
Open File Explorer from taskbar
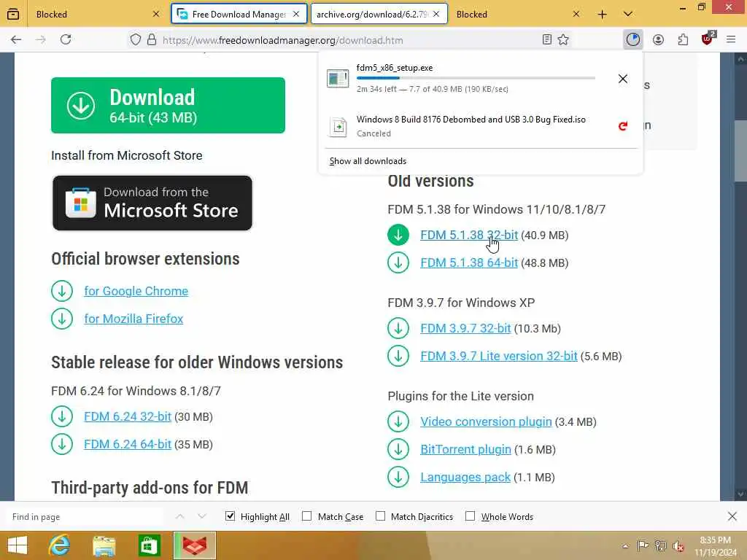pyautogui.click(x=104, y=545)
